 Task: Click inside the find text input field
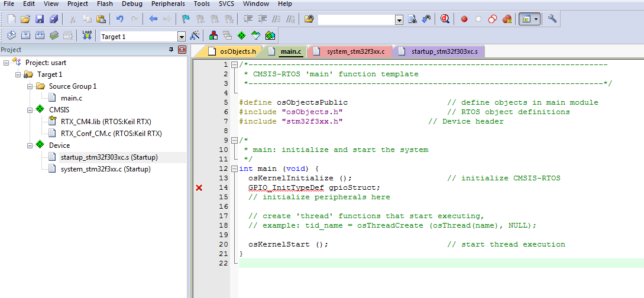click(x=356, y=20)
